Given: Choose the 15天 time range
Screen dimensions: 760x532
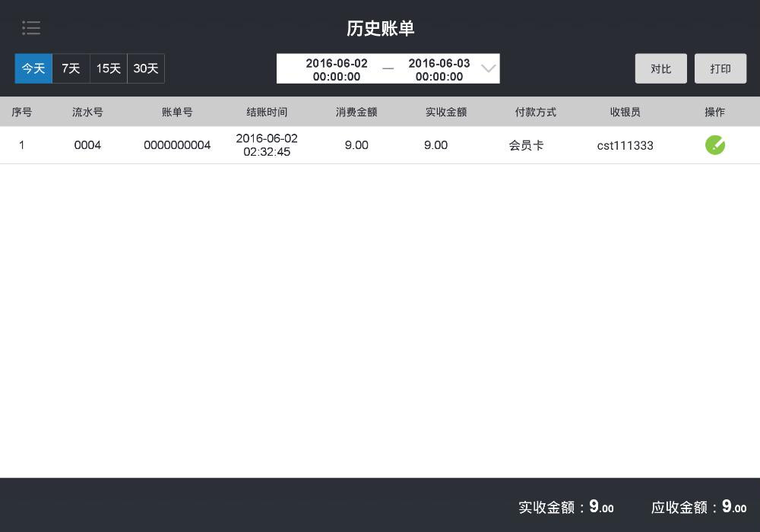Looking at the screenshot, I should coord(108,68).
